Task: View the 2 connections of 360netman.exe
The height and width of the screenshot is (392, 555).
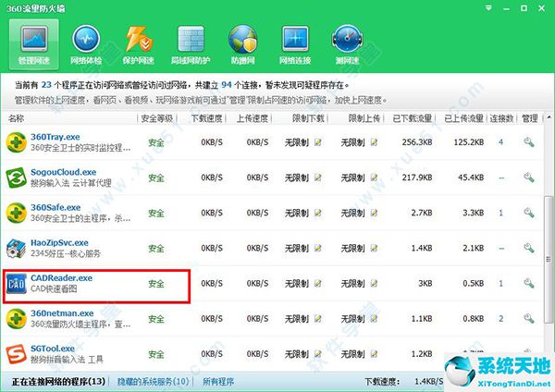Action: click(500, 319)
